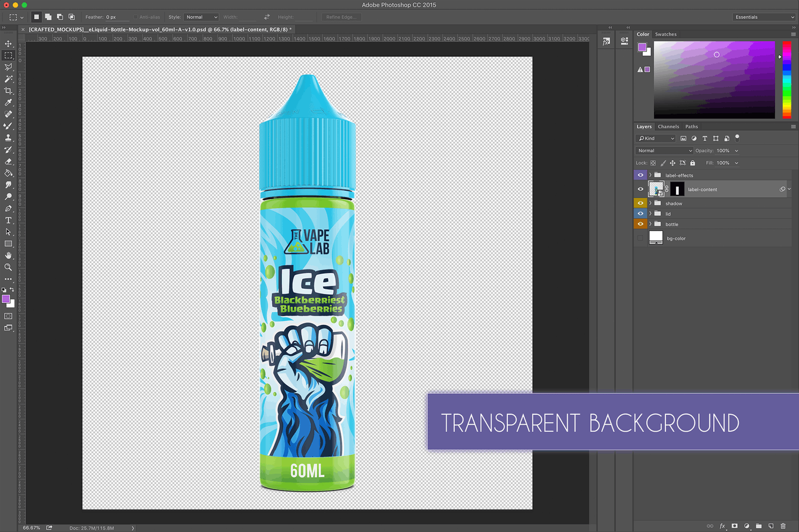Select the Move tool

tap(8, 44)
